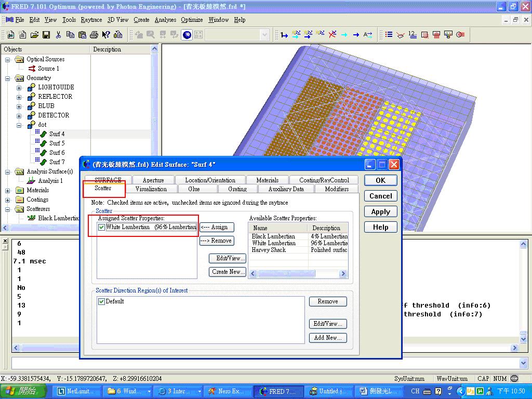The image size is (532, 399).
Task: Click the Print toolbar icon
Action: (94, 35)
